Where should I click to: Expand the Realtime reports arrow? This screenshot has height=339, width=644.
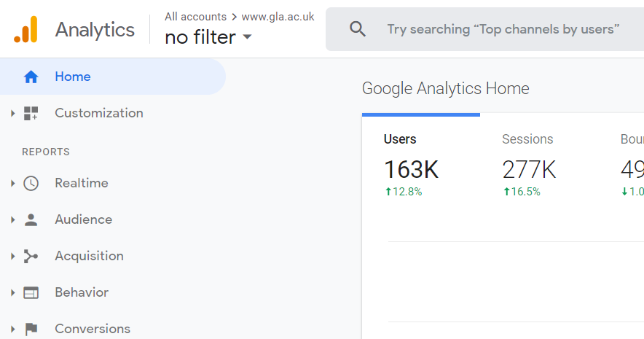pos(12,183)
